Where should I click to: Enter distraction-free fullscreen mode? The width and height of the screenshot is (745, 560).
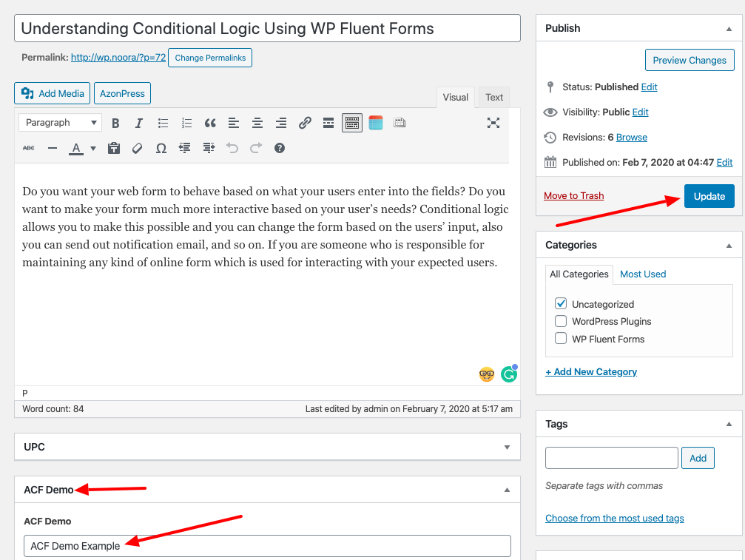click(493, 123)
